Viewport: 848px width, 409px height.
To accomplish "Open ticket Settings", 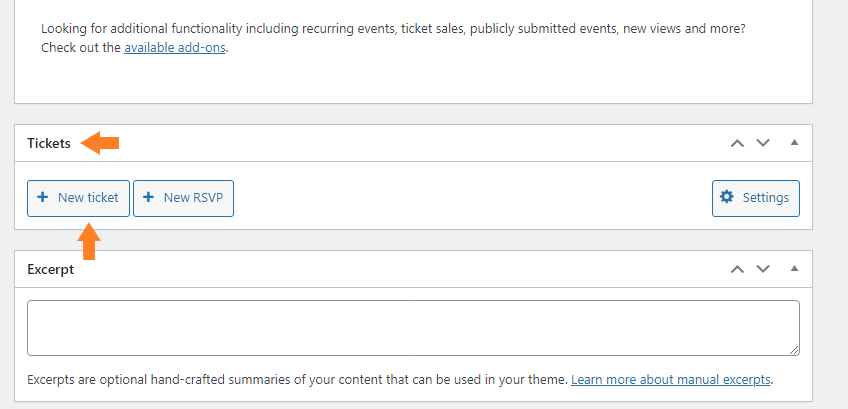I will 756,198.
